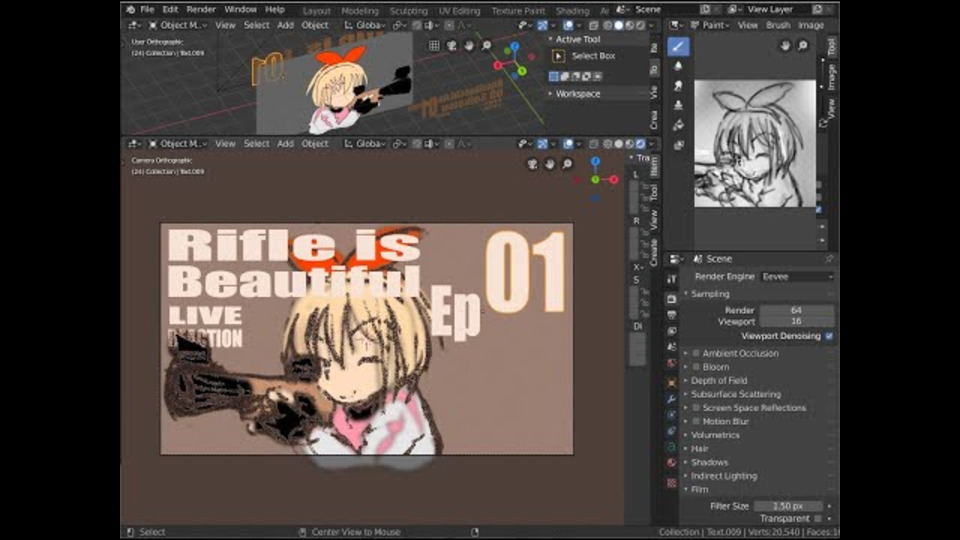Click camera view icon in lower viewport
Screen dimensions: 960x540
532,164
